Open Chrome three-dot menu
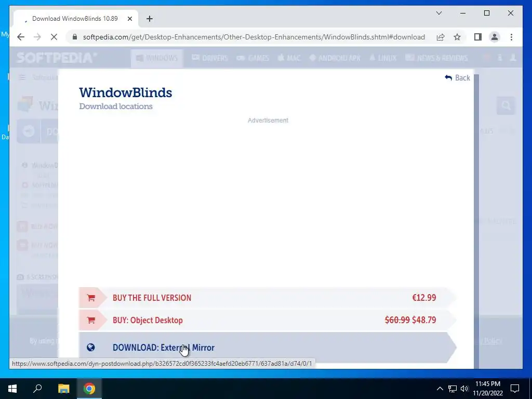Image resolution: width=532 pixels, height=399 pixels. coord(511,37)
